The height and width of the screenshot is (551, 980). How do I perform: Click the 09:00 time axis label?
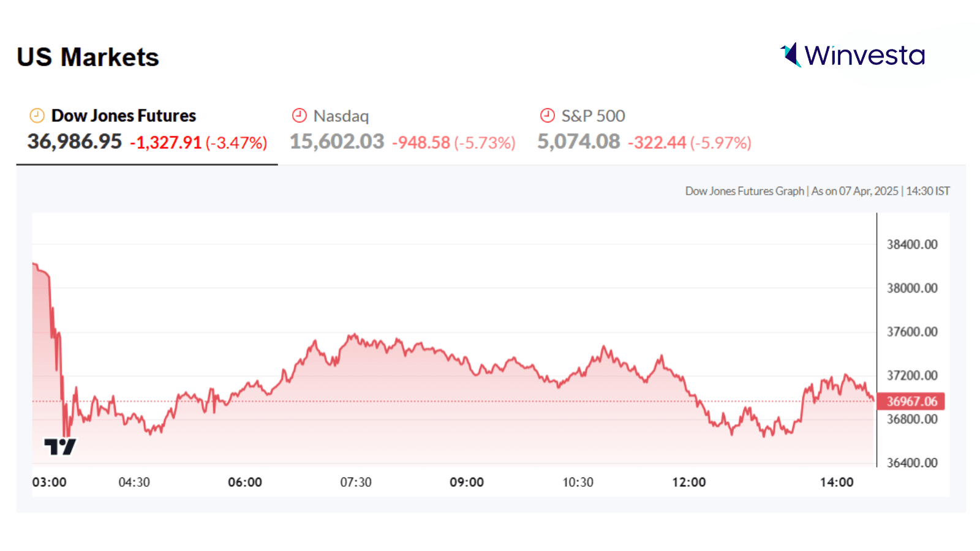pos(467,482)
